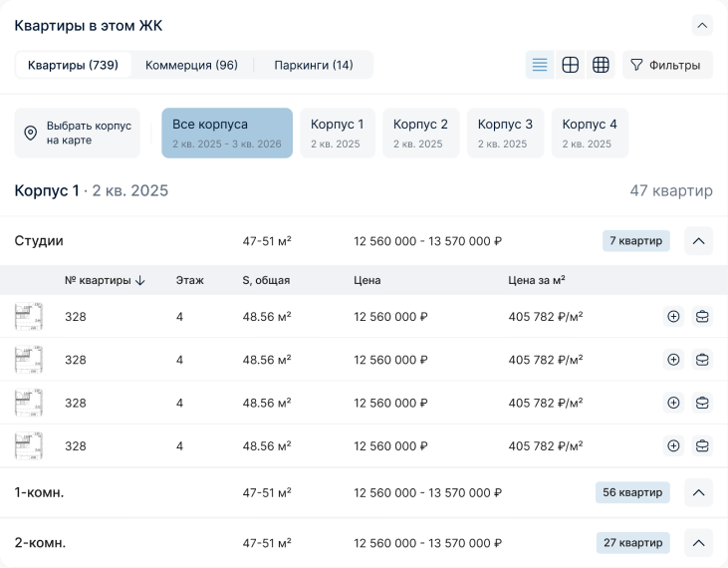Click sort arrow next to № квартиры header
The width and height of the screenshot is (728, 568).
click(140, 281)
